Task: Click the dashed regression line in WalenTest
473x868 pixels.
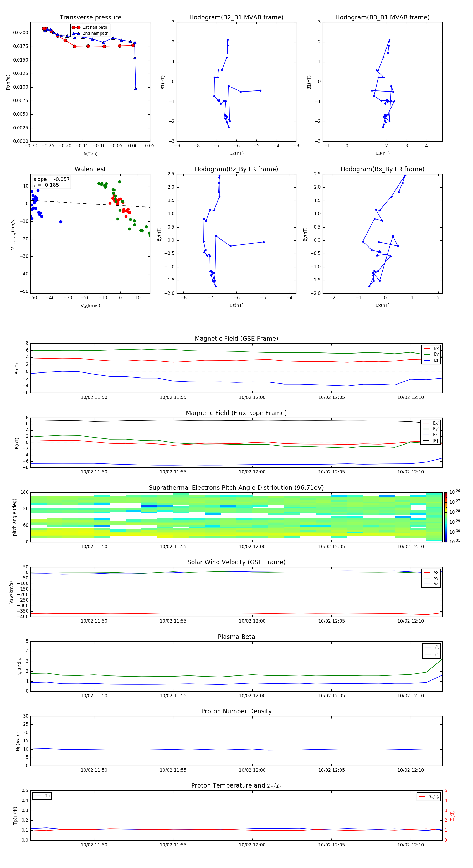Action: [x=90, y=204]
